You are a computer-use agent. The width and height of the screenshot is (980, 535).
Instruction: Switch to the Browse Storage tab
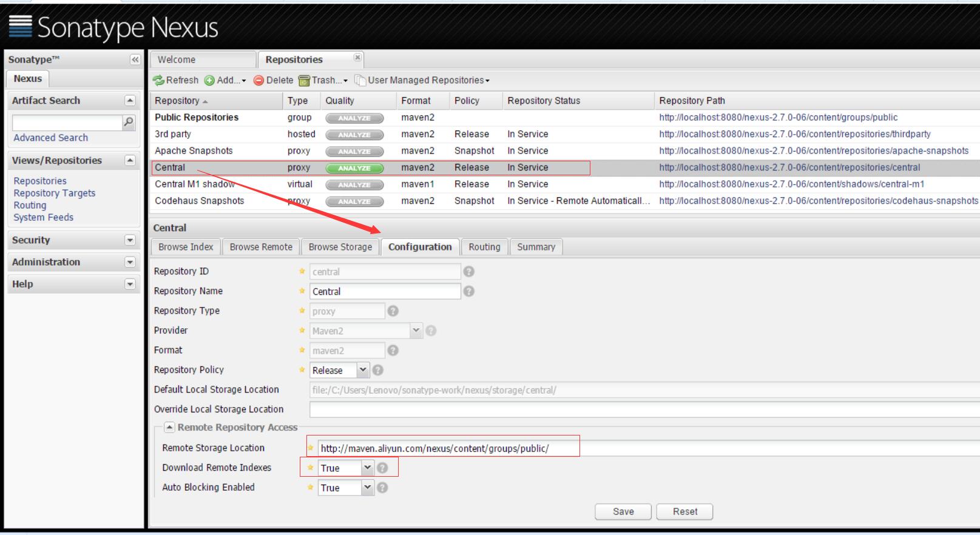click(x=340, y=247)
